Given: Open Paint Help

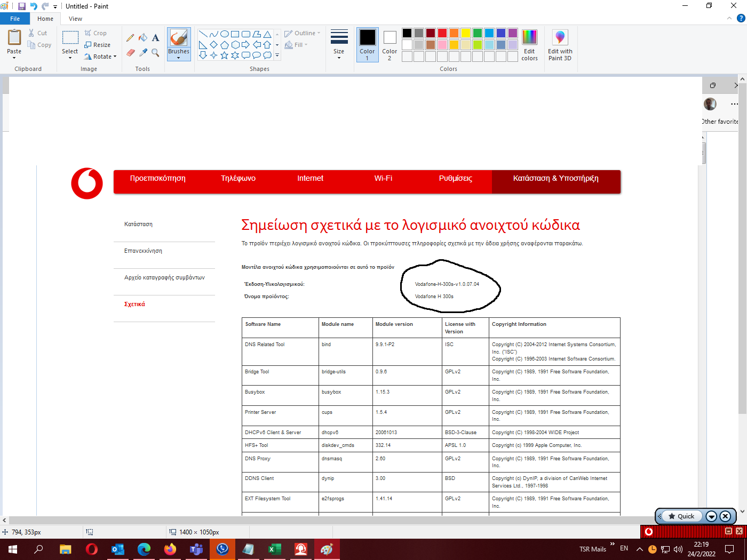Looking at the screenshot, I should [741, 18].
